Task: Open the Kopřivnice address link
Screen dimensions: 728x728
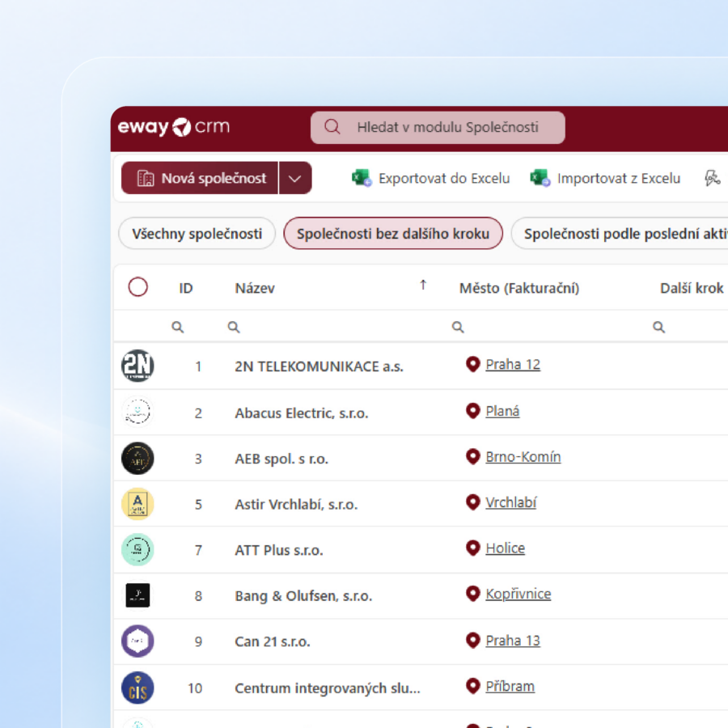Action: pyautogui.click(x=518, y=594)
